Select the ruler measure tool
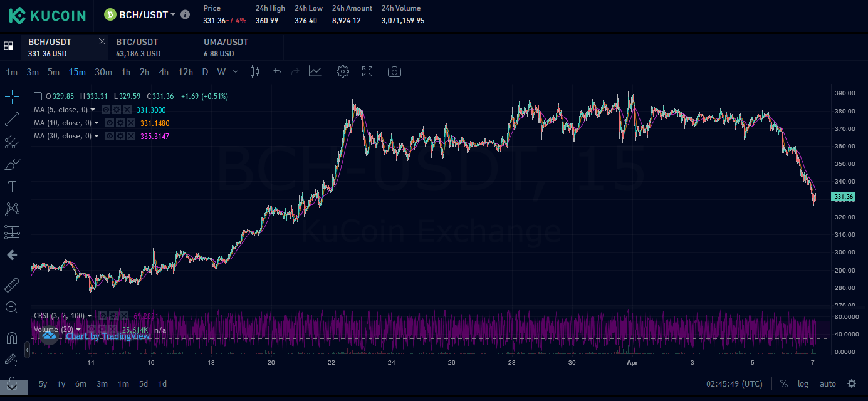 coord(12,285)
